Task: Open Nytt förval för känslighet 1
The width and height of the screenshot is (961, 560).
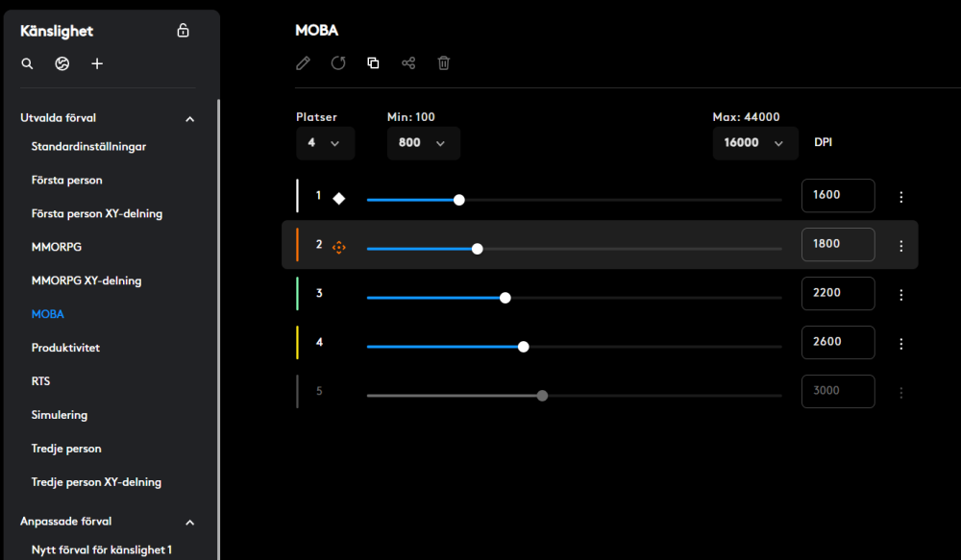Action: [x=102, y=549]
